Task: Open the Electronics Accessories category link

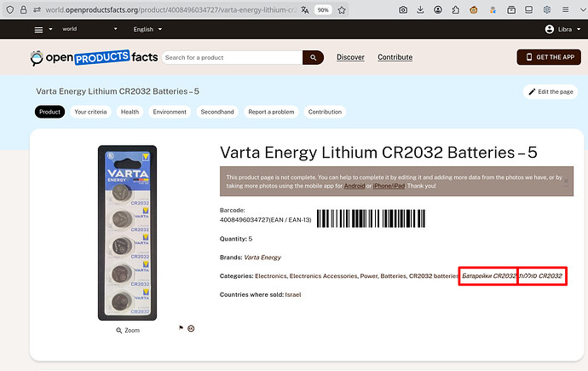Action: (x=323, y=276)
